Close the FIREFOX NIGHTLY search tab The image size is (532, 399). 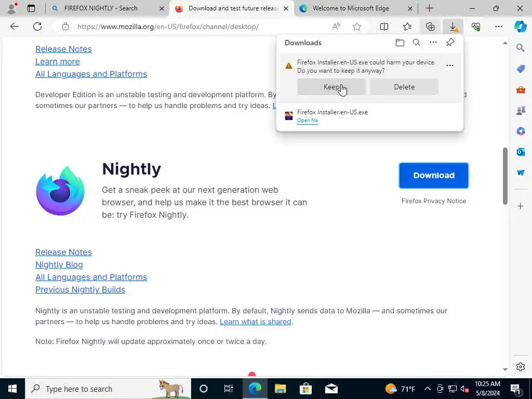[162, 8]
